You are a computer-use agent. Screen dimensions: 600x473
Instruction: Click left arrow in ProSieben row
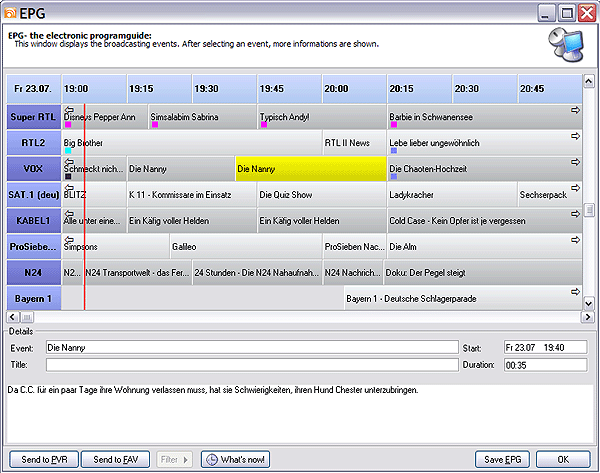click(x=69, y=239)
